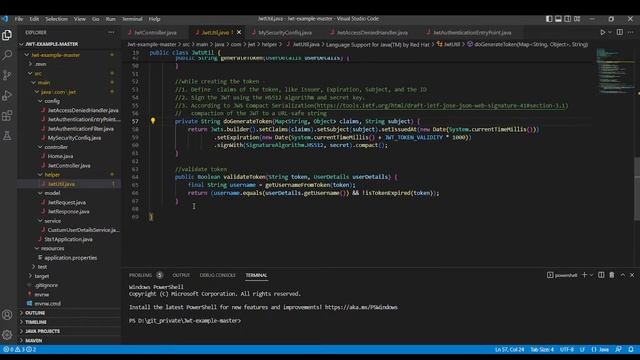
Task: Split the terminal panel
Action: coord(601,275)
